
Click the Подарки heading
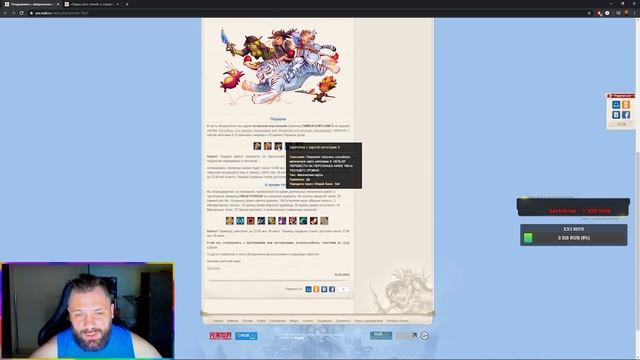[278, 119]
